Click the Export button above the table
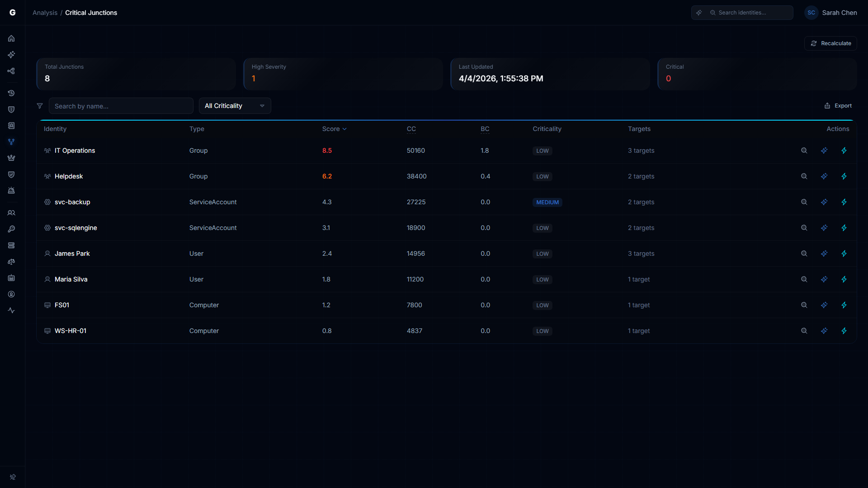Viewport: 868px width, 488px height. [838, 105]
